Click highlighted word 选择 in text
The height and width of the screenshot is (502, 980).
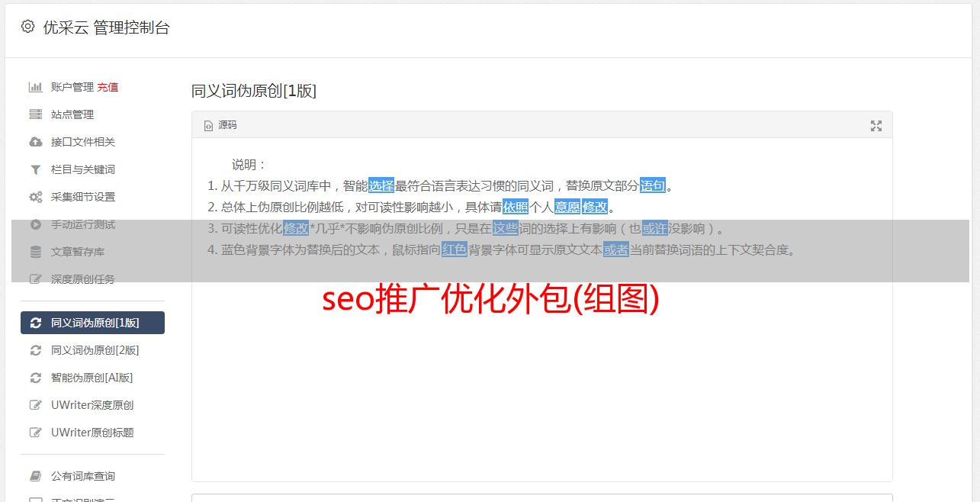click(x=381, y=185)
